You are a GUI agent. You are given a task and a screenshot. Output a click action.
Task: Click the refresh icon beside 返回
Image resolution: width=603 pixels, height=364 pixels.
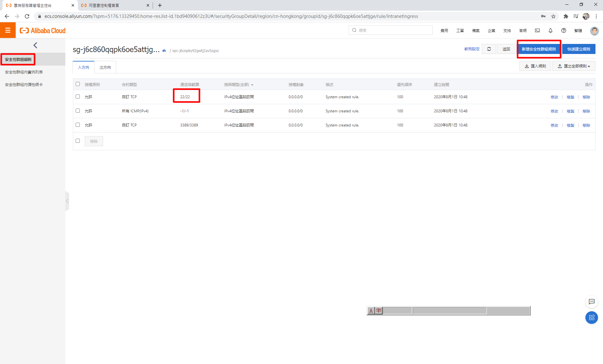(x=489, y=49)
